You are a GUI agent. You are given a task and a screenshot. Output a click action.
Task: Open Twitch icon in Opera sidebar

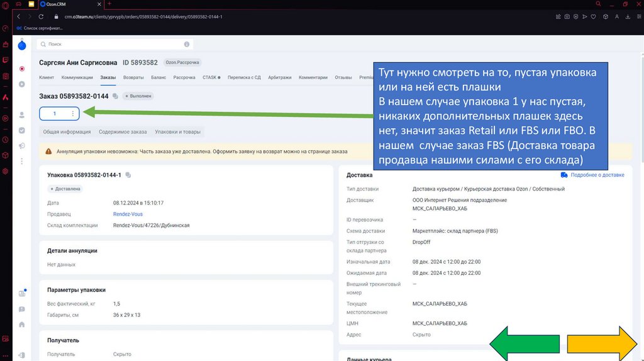5,60
